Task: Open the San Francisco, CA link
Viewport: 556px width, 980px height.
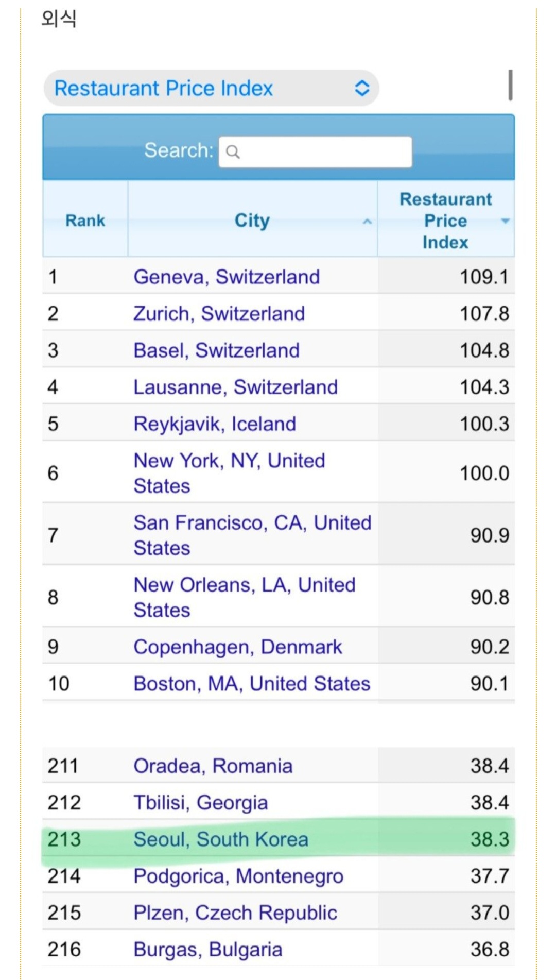Action: point(252,535)
